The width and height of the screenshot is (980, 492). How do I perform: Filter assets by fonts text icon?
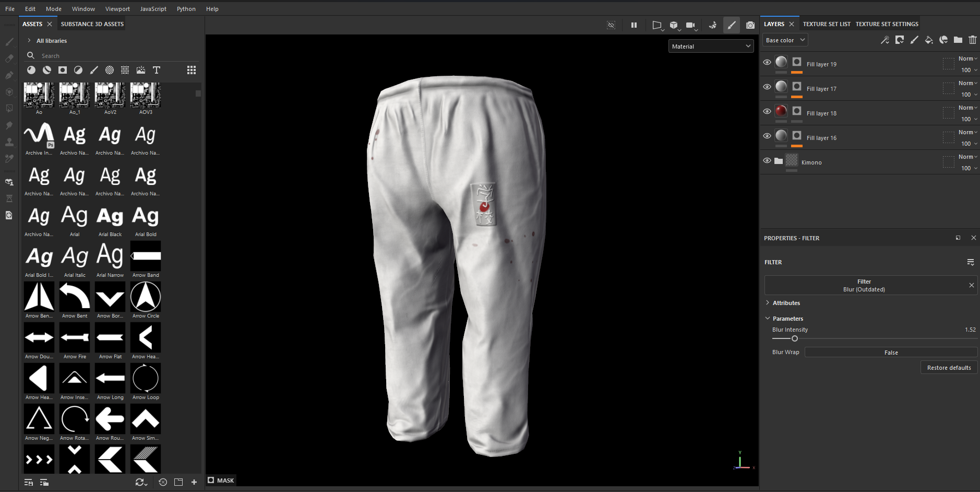pyautogui.click(x=156, y=70)
